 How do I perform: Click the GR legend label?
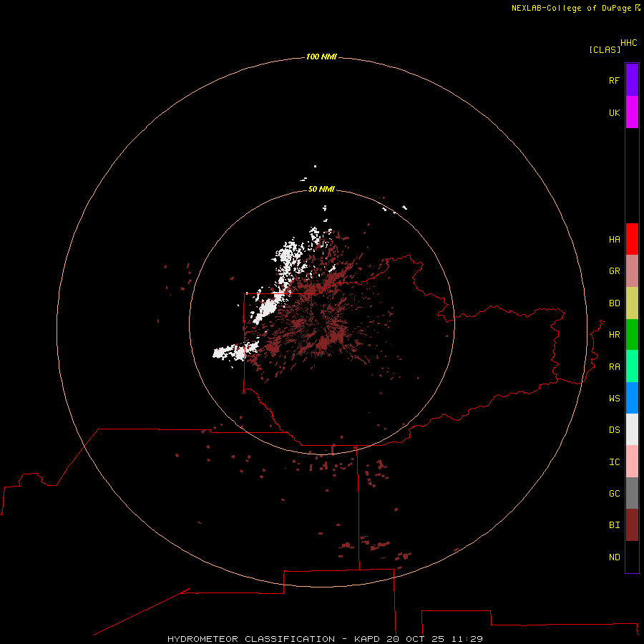coord(614,271)
